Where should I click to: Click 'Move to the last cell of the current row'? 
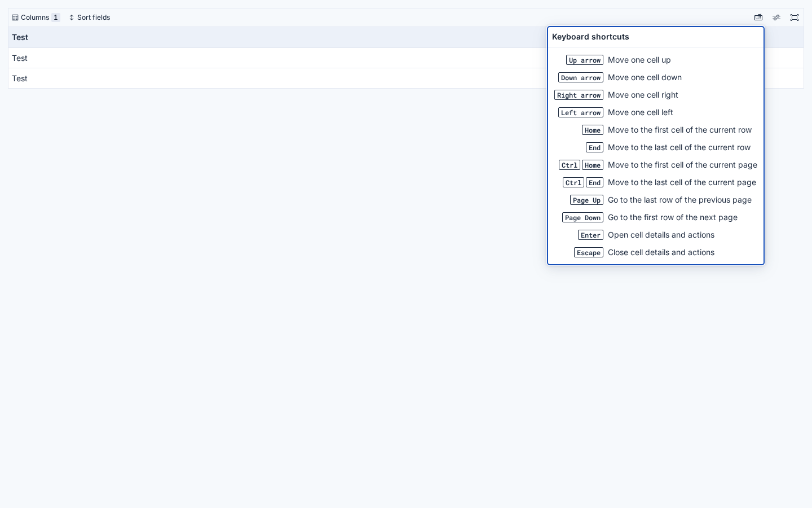679,147
